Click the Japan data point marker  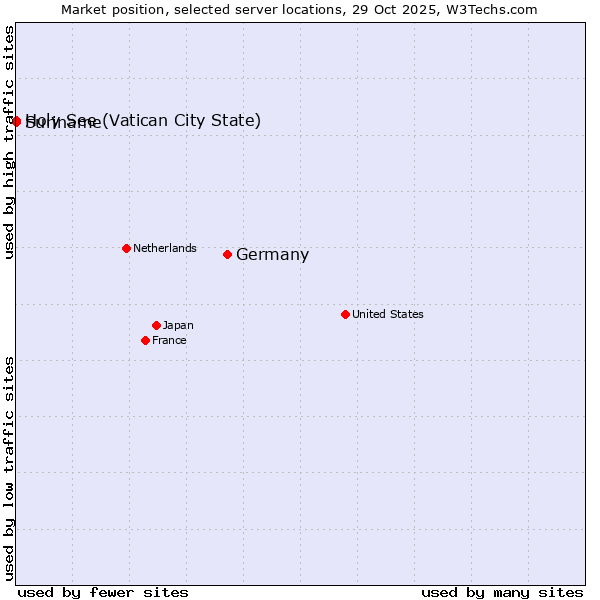(x=156, y=325)
